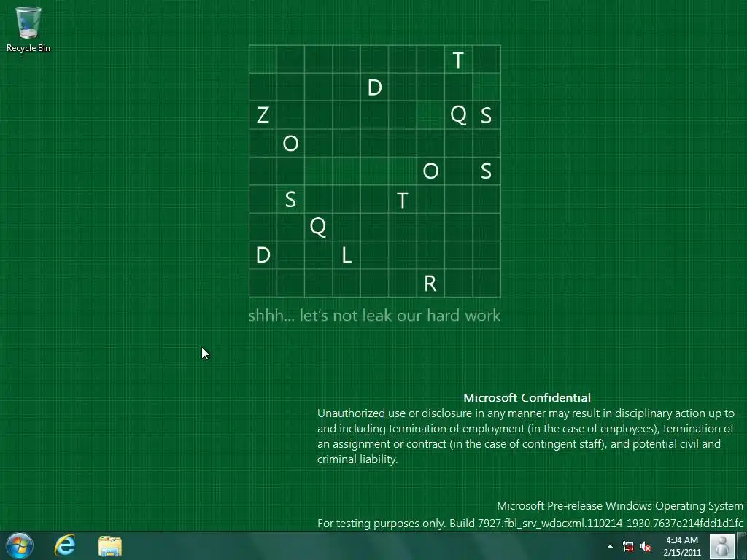Show hidden tray icons arrow
The width and height of the screenshot is (747, 560).
pos(611,546)
